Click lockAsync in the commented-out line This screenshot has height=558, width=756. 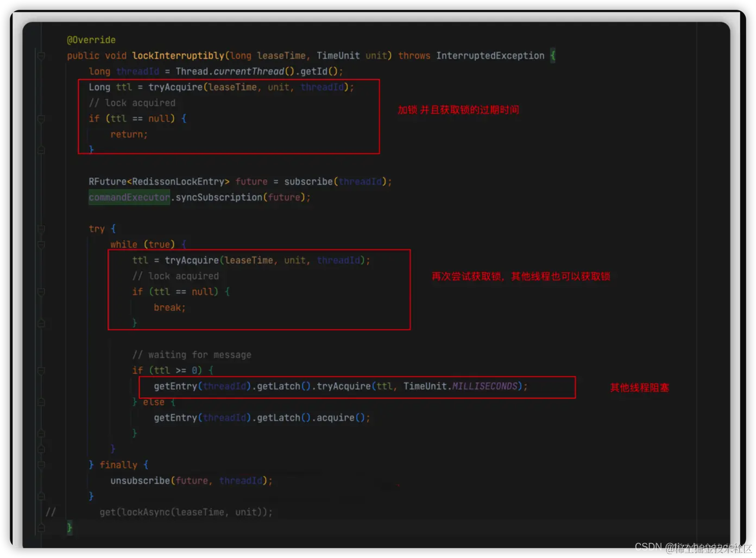pyautogui.click(x=146, y=512)
